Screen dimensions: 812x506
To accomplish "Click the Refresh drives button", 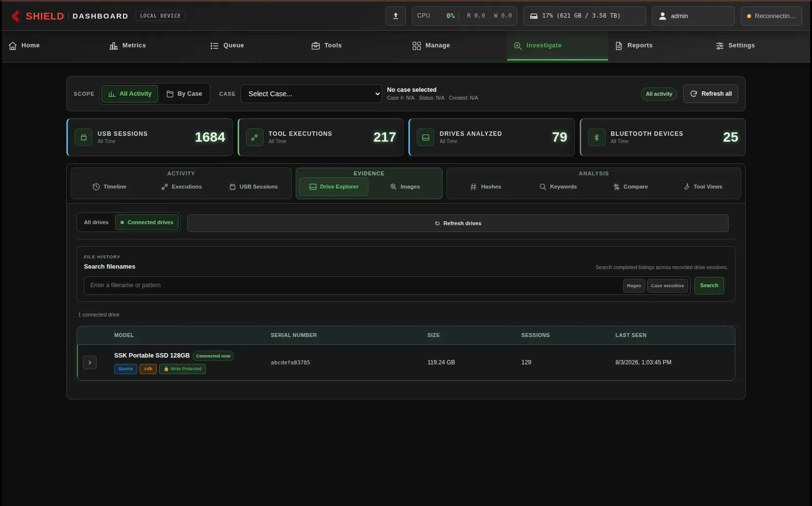I will point(458,223).
